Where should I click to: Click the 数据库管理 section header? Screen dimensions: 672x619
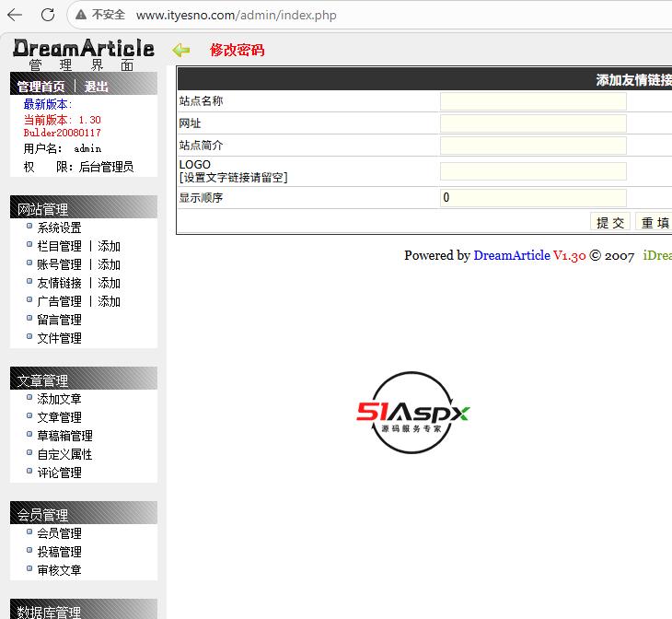(84, 609)
